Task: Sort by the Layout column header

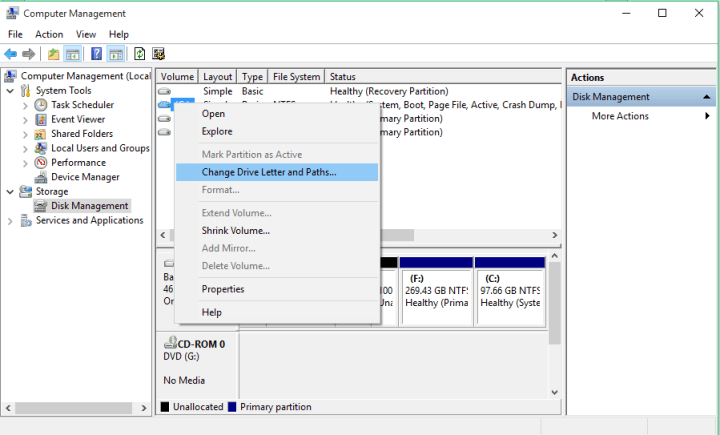Action: 218,77
